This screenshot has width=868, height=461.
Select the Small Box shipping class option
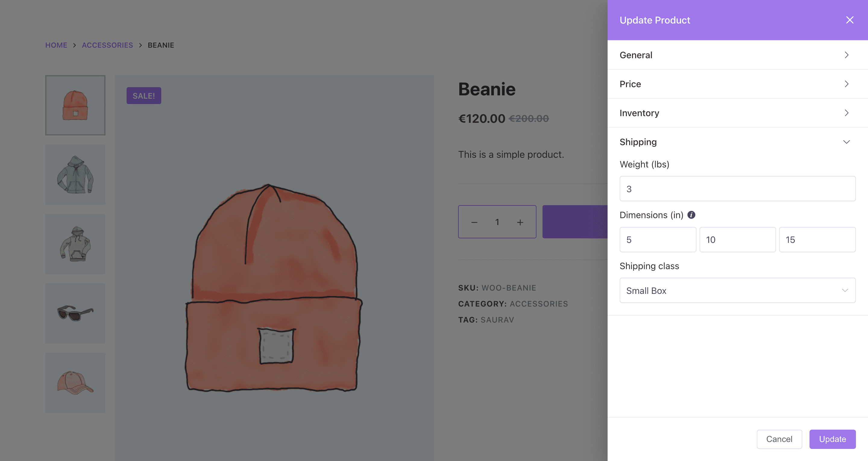click(738, 290)
